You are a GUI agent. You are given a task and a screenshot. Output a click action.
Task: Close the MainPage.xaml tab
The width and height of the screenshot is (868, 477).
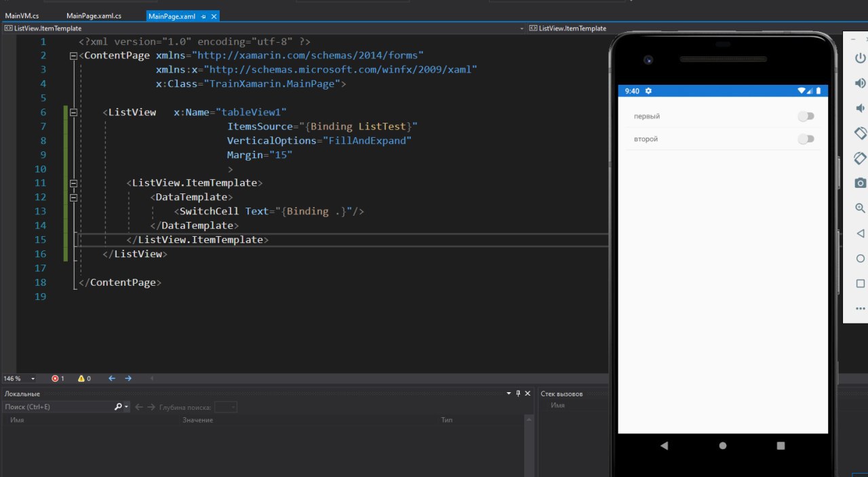(x=214, y=16)
